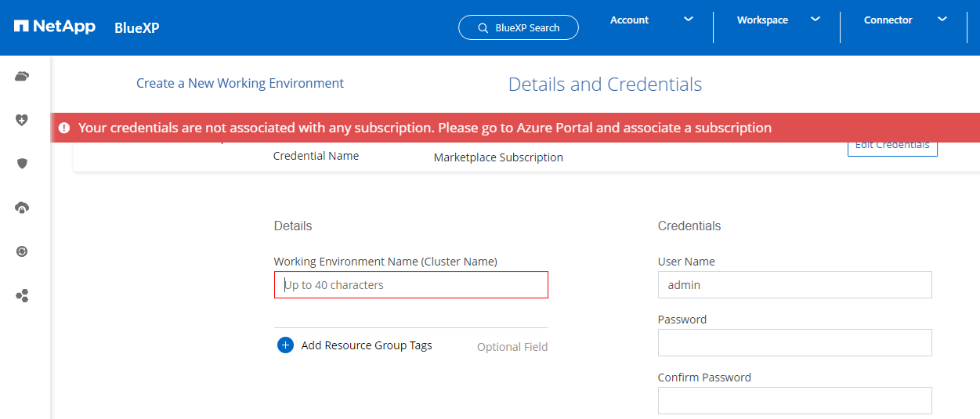Click the Create a New Working Environment title

[x=240, y=83]
